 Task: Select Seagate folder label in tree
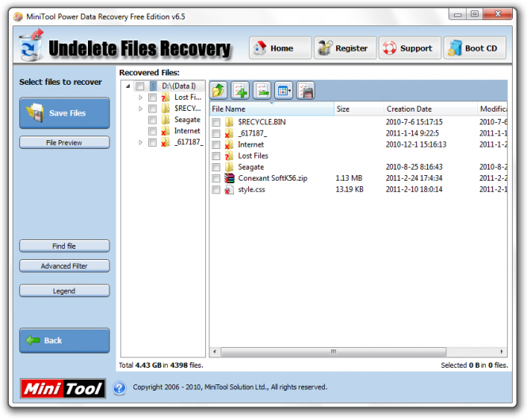point(187,120)
